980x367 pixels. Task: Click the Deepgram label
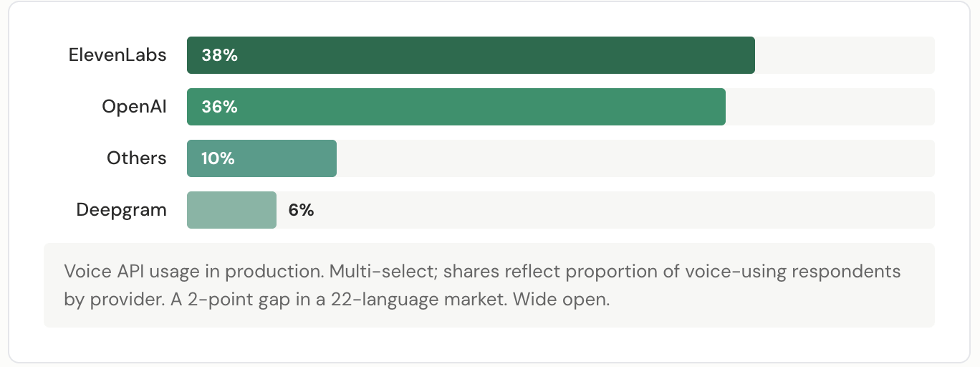(x=122, y=210)
